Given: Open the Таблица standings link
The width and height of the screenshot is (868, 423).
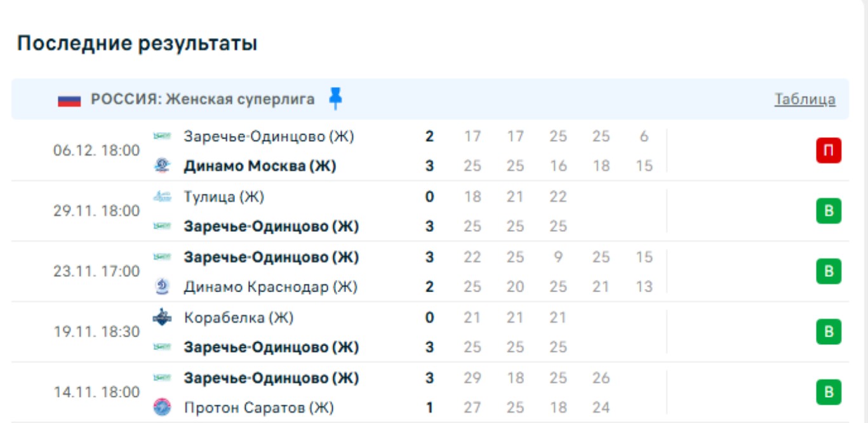Looking at the screenshot, I should coord(805,100).
